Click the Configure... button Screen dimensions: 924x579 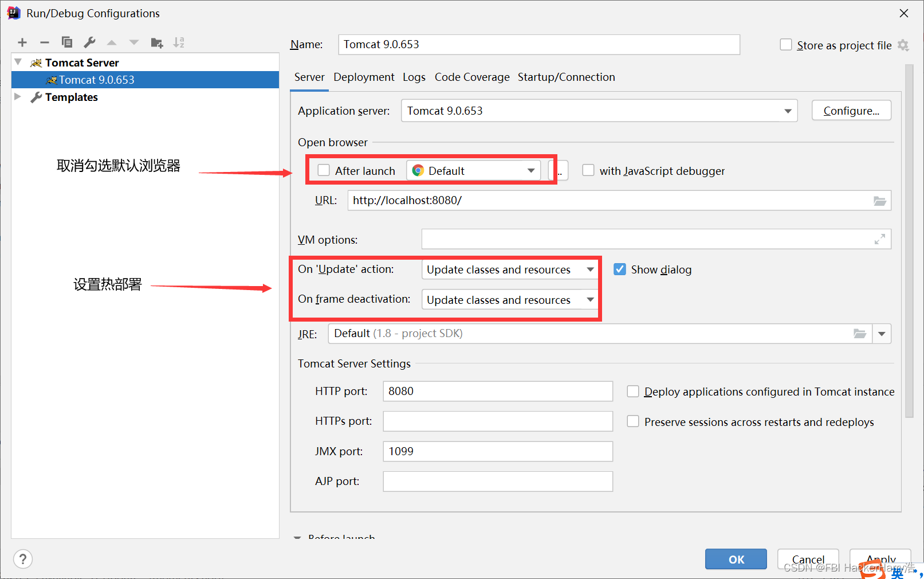[x=851, y=111]
